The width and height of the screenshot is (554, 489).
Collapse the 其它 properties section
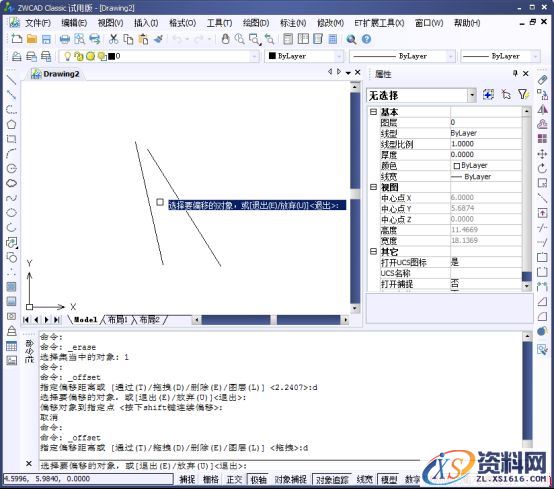click(x=373, y=251)
